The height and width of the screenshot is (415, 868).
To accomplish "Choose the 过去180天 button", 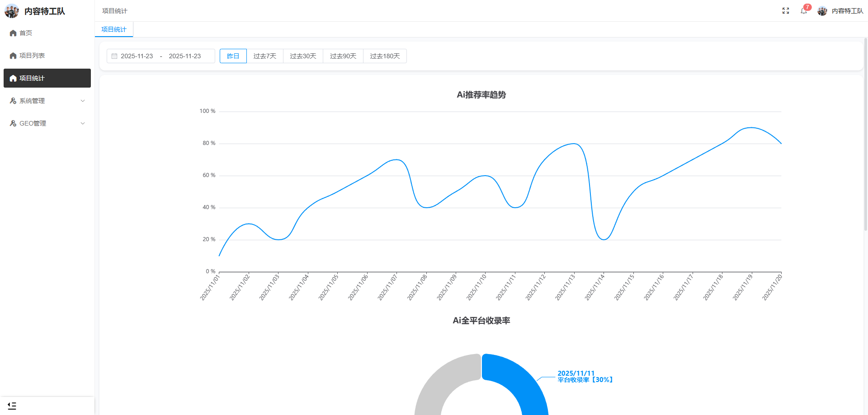I will pos(385,56).
